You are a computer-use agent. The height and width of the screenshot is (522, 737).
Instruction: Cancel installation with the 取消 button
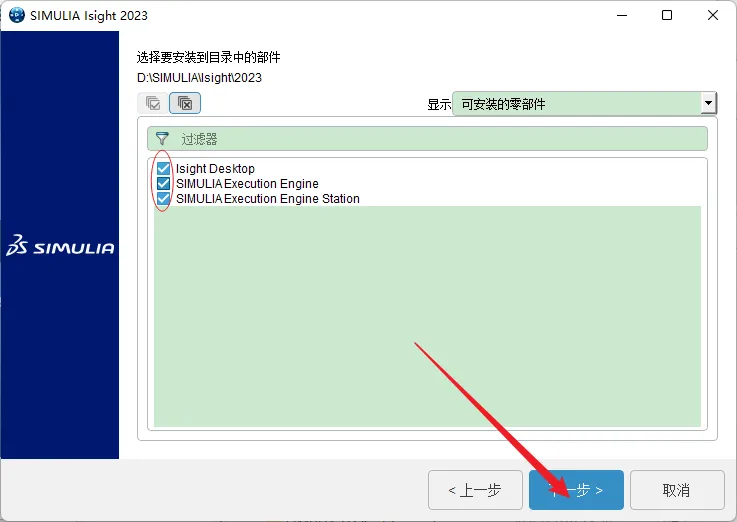(677, 490)
